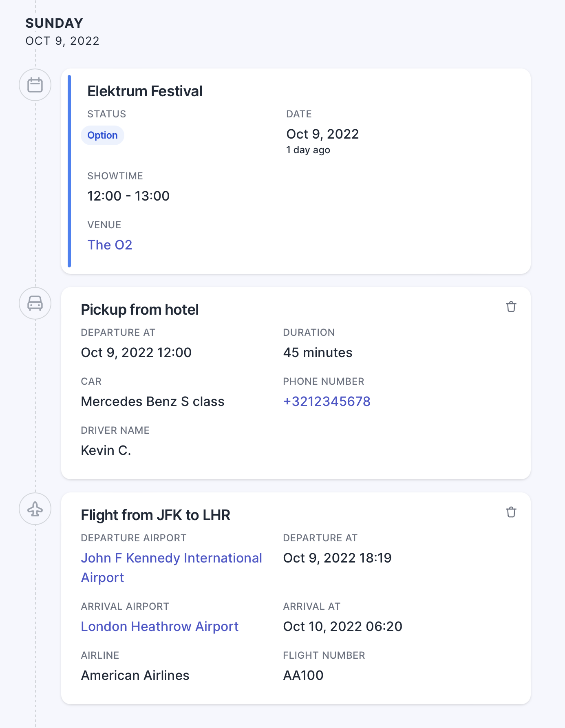This screenshot has height=728, width=565.
Task: Call the driver phone number +3212345678
Action: point(327,402)
